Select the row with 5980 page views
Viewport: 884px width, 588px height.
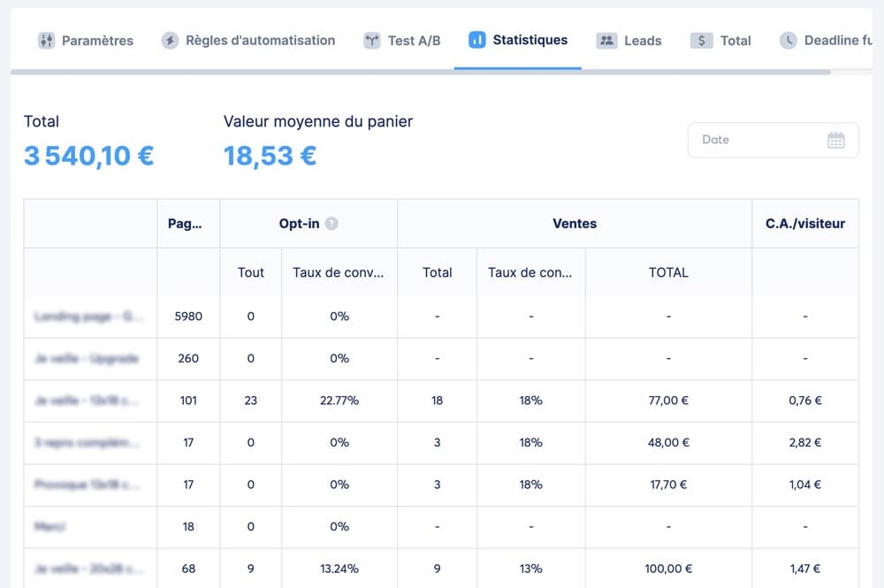[188, 316]
